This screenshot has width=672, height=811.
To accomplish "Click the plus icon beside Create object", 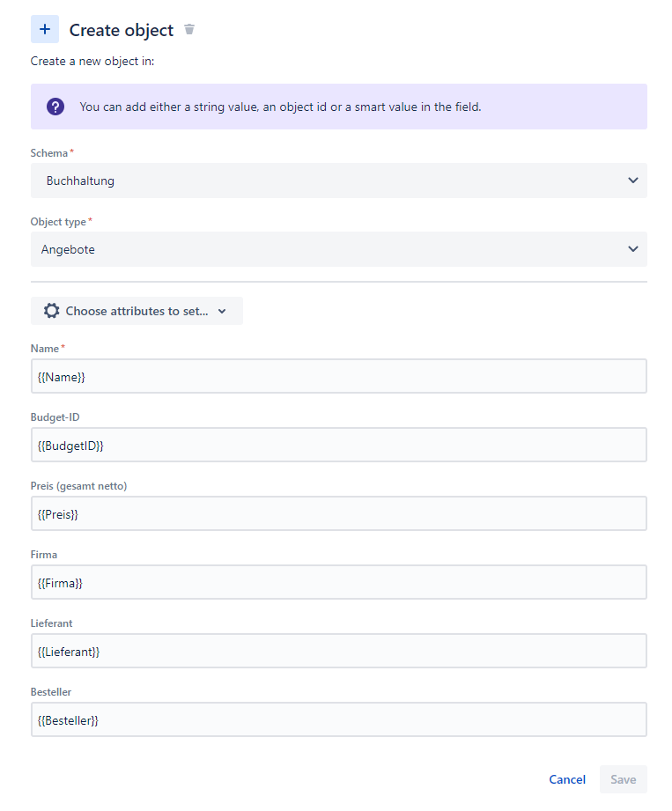I will click(45, 29).
